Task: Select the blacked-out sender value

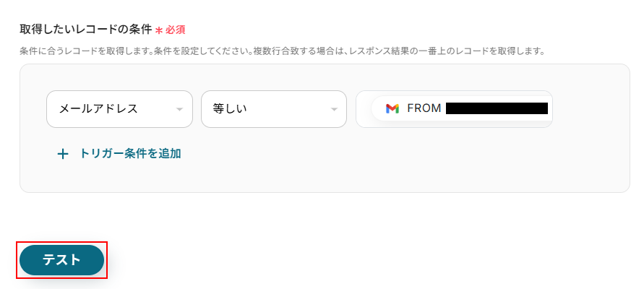Action: 497,109
